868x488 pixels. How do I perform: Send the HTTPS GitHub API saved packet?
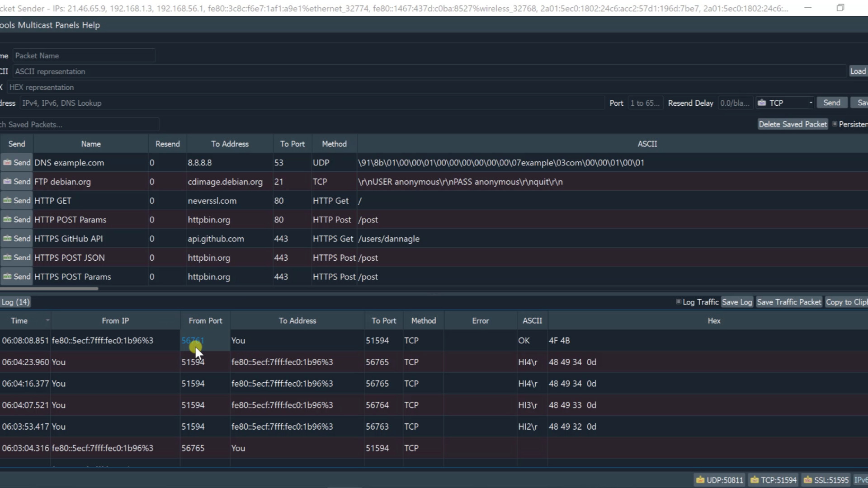tap(16, 239)
